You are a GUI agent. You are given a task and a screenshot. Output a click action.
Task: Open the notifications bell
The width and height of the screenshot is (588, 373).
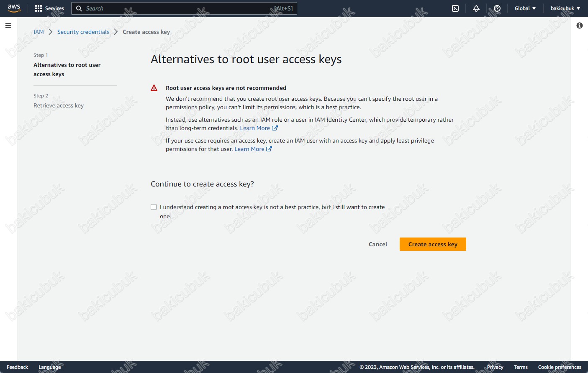(x=476, y=8)
